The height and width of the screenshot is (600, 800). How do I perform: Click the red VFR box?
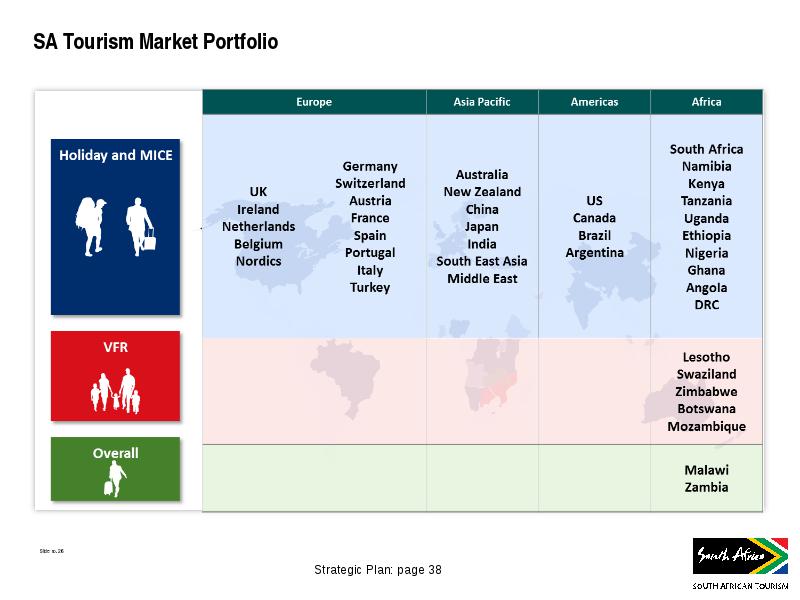coord(115,376)
